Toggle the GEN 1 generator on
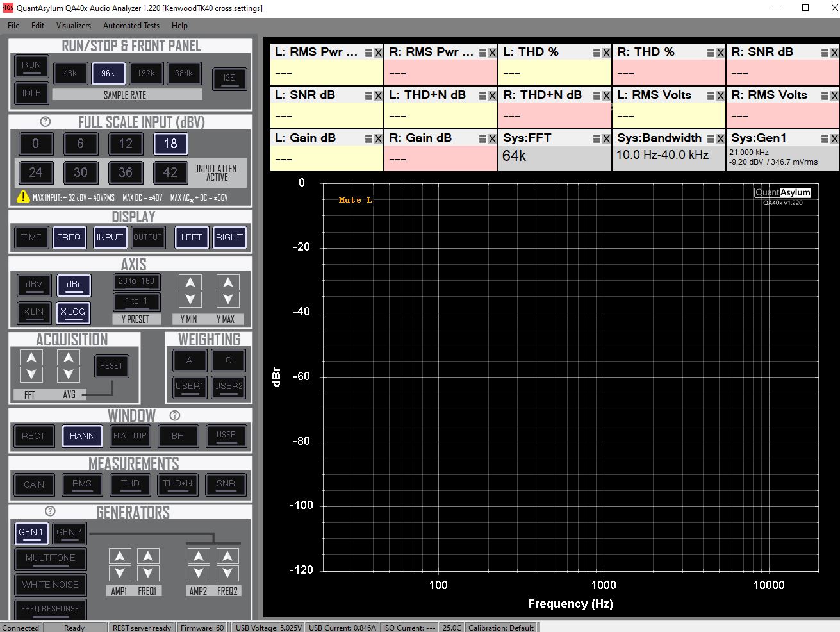 pos(31,532)
